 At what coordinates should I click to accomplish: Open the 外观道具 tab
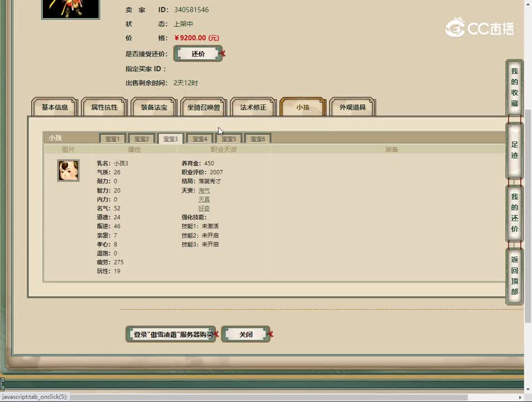tap(352, 107)
